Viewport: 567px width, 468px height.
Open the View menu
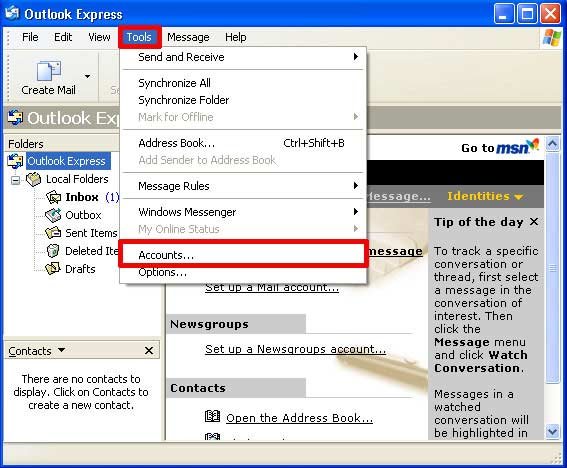coord(99,37)
